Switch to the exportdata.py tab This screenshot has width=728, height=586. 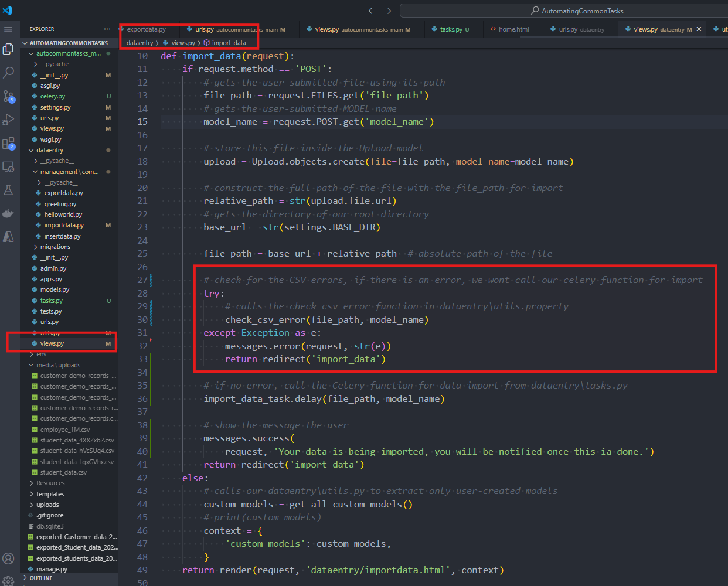(x=146, y=29)
